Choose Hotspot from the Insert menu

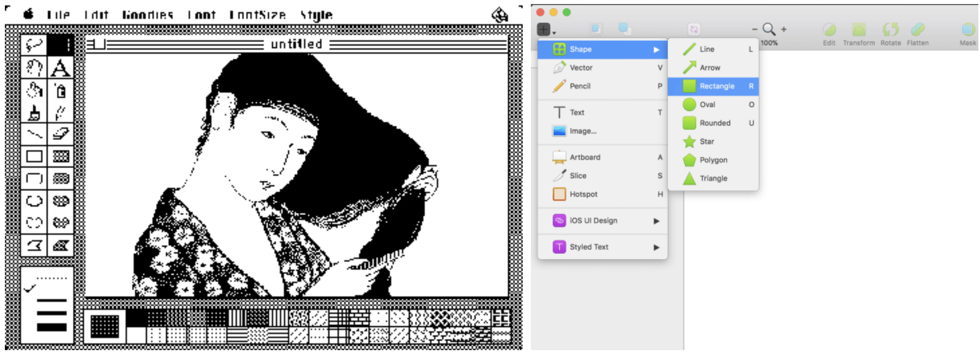(x=603, y=194)
